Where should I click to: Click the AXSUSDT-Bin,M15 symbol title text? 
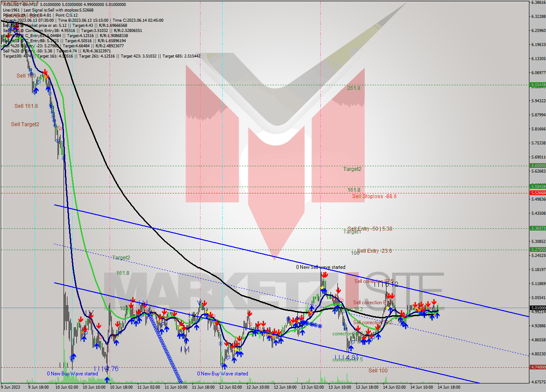tap(21, 4)
